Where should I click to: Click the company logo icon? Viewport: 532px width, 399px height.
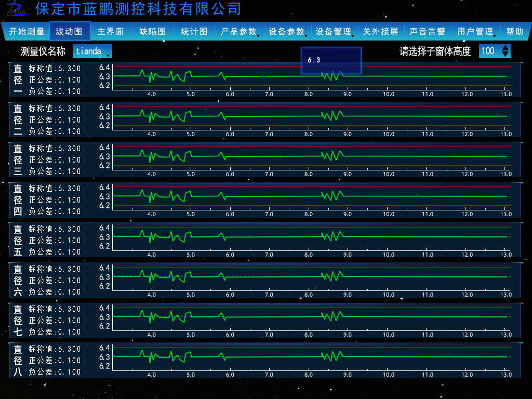pos(16,8)
